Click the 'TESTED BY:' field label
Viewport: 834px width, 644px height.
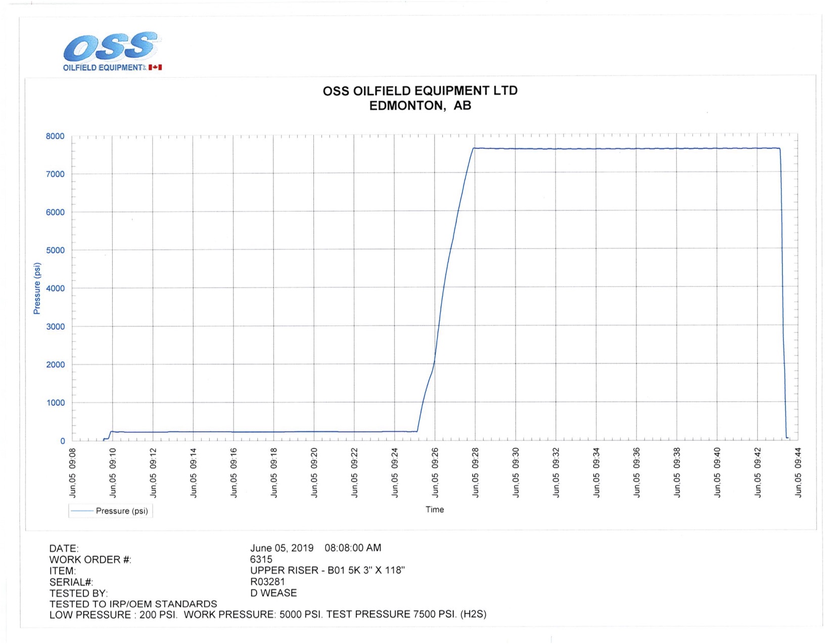[x=79, y=593]
